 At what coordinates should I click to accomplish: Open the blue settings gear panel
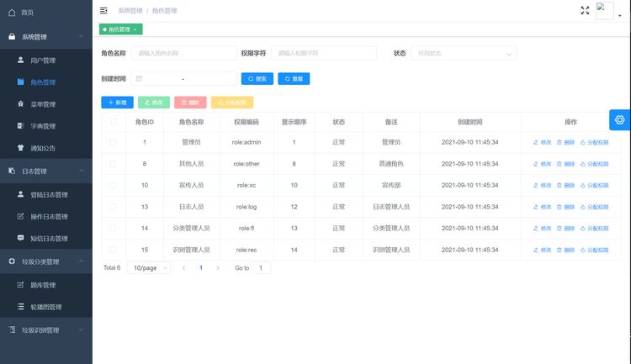pyautogui.click(x=619, y=120)
